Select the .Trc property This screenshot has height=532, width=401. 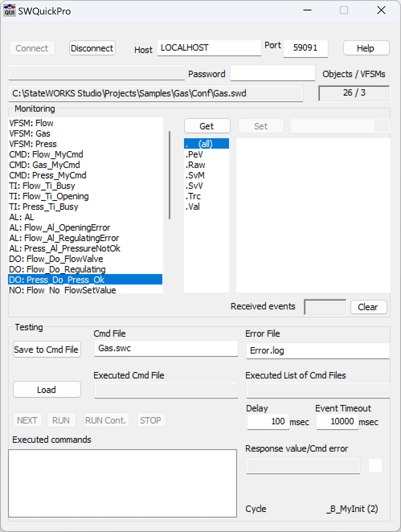[193, 196]
